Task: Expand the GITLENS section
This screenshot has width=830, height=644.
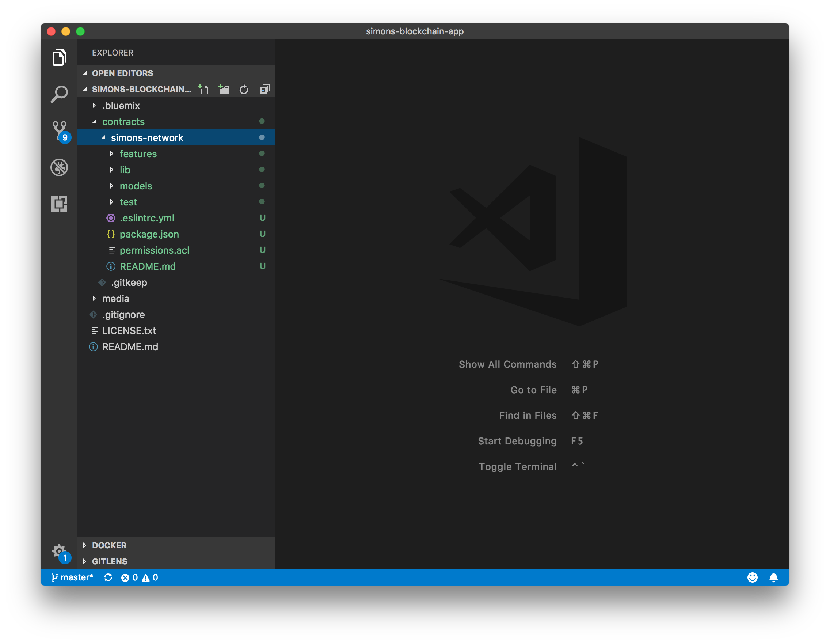Action: 110,561
